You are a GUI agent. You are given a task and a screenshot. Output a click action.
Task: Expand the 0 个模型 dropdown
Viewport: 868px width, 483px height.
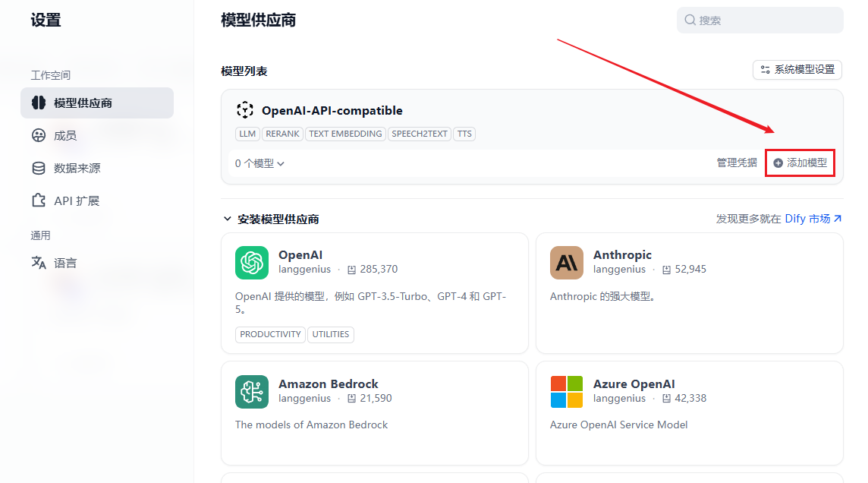(259, 163)
